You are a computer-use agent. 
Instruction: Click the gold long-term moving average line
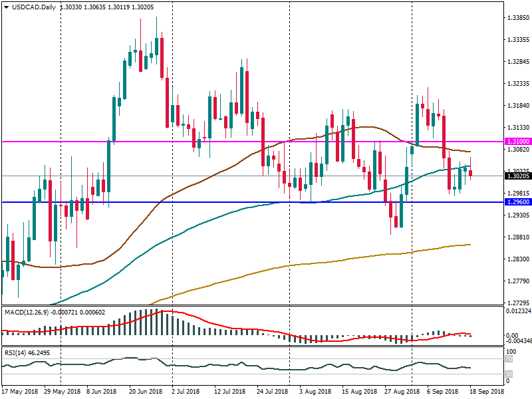tap(332, 262)
